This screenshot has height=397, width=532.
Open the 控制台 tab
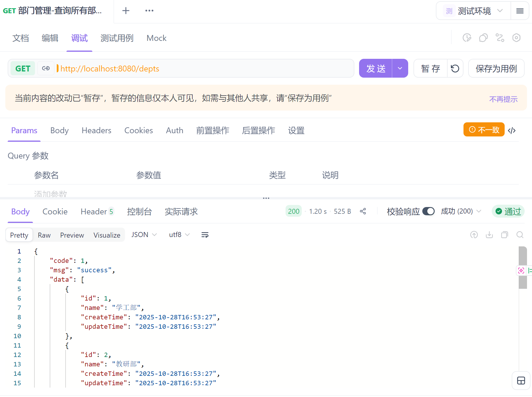coord(139,211)
